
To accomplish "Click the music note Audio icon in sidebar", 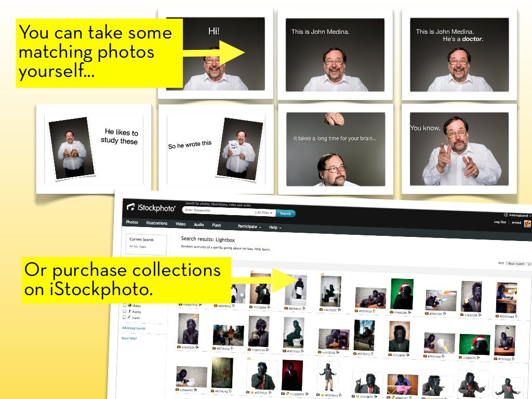I will (129, 311).
